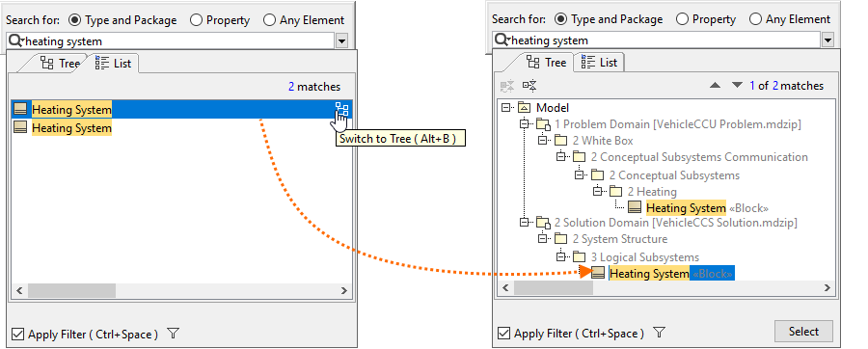Toggle the Apply Filter checkbox in the left dialog

point(17,335)
